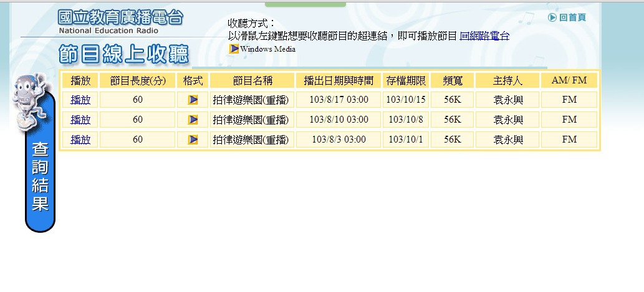
Task: Click the National Education Radio logo
Action: (120, 21)
